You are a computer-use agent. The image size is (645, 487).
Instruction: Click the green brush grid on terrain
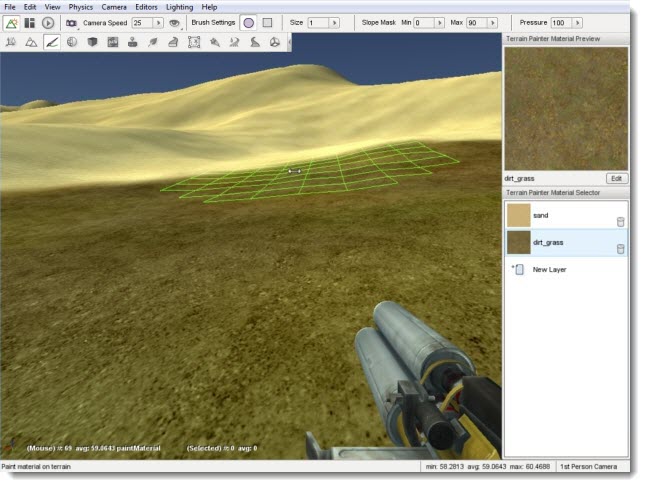point(310,172)
